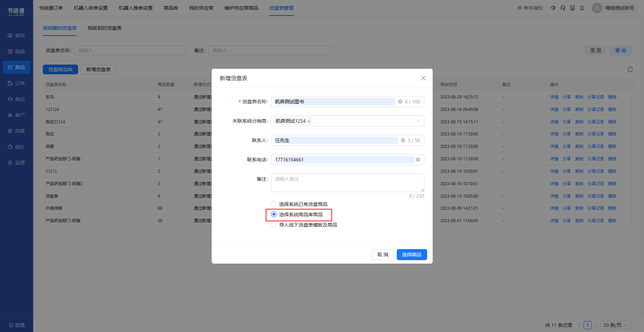Open 设置 in sidebar
This screenshot has width=644, height=332.
[x=16, y=163]
